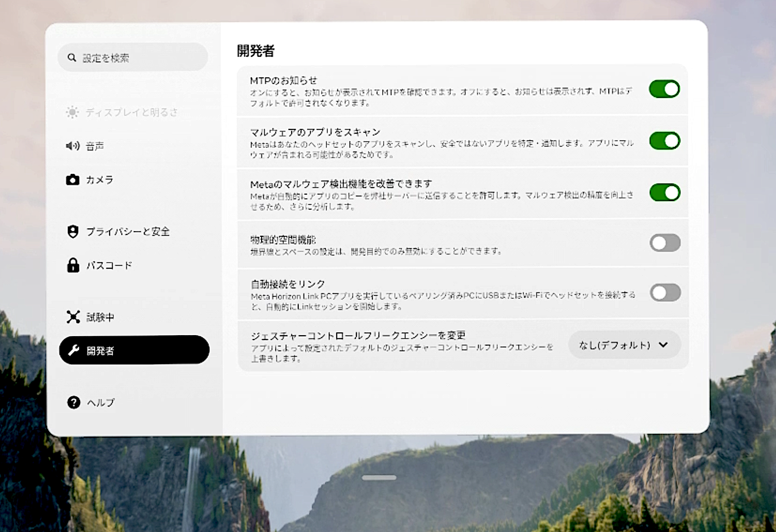776x532 pixels.
Task: Turn off the MTPのお知らせ toggle
Action: point(664,89)
